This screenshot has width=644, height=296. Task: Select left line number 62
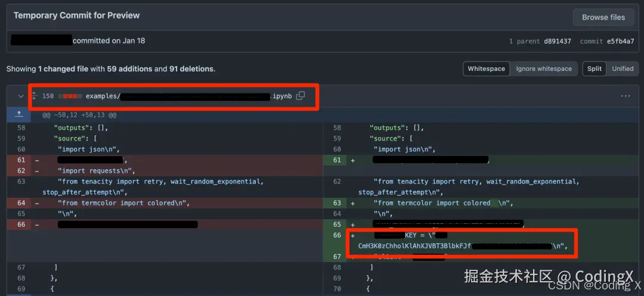[x=21, y=170]
